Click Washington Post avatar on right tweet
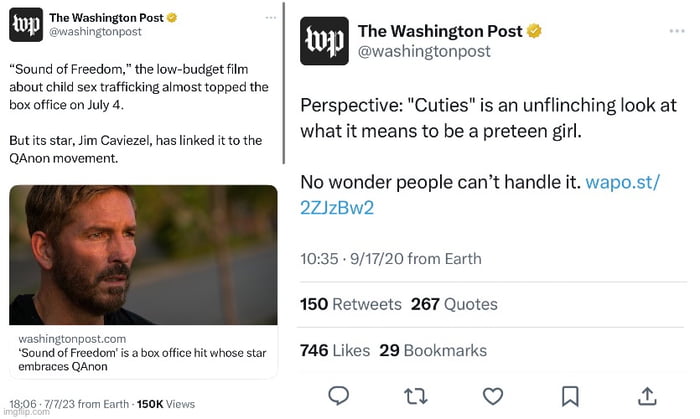Image resolution: width=700 pixels, height=419 pixels. [324, 41]
